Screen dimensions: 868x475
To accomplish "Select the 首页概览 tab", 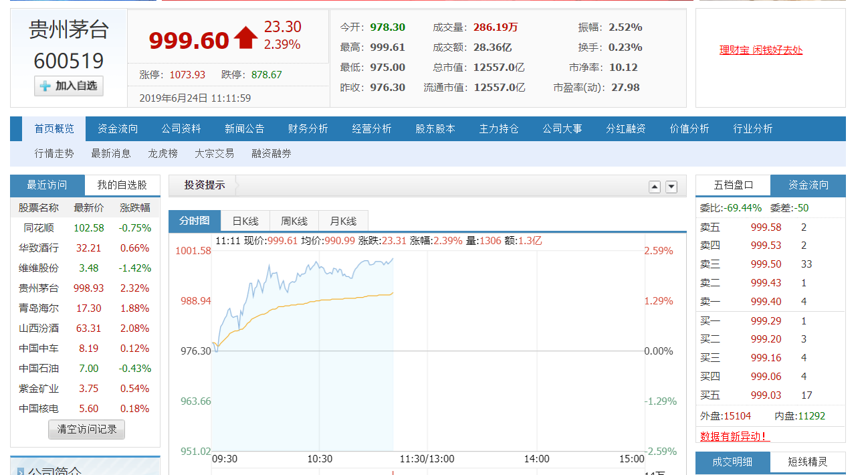I will click(55, 129).
